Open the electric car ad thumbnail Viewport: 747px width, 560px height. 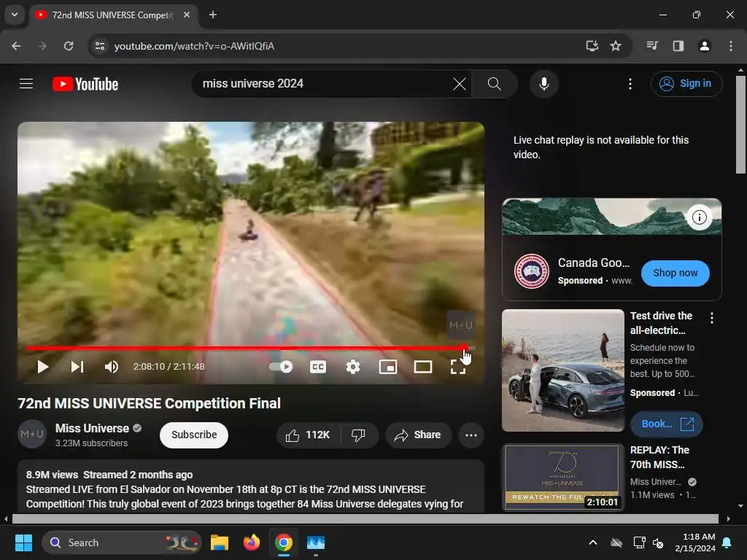[x=563, y=370]
